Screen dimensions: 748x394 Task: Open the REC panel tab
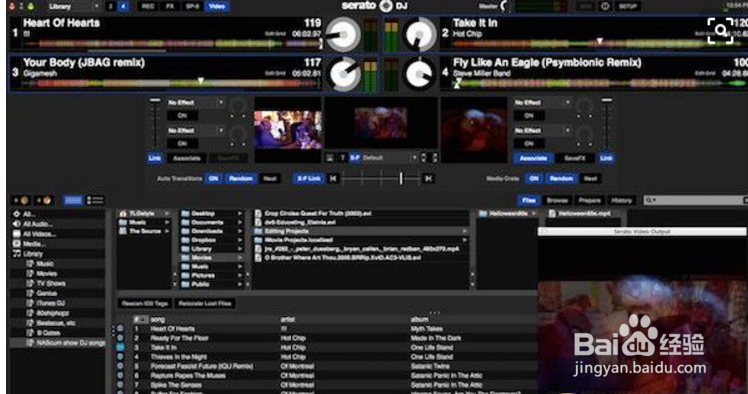[x=148, y=6]
